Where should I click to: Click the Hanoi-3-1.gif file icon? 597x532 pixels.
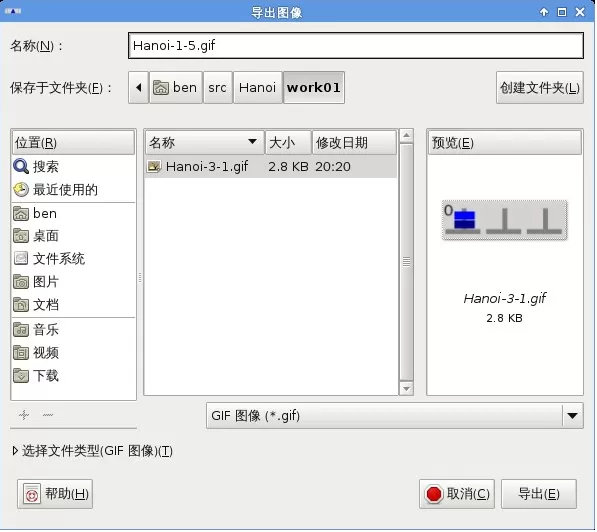pyautogui.click(x=154, y=167)
